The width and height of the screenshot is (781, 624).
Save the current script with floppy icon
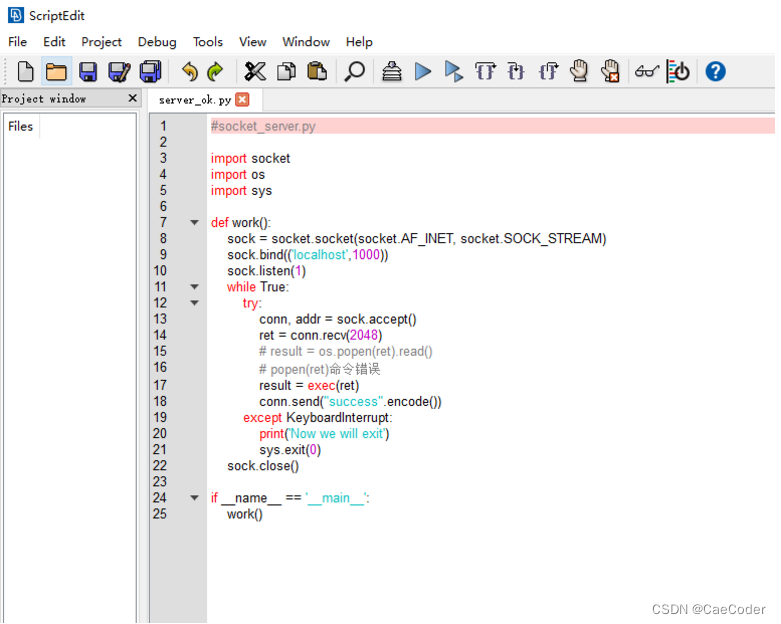click(x=88, y=71)
